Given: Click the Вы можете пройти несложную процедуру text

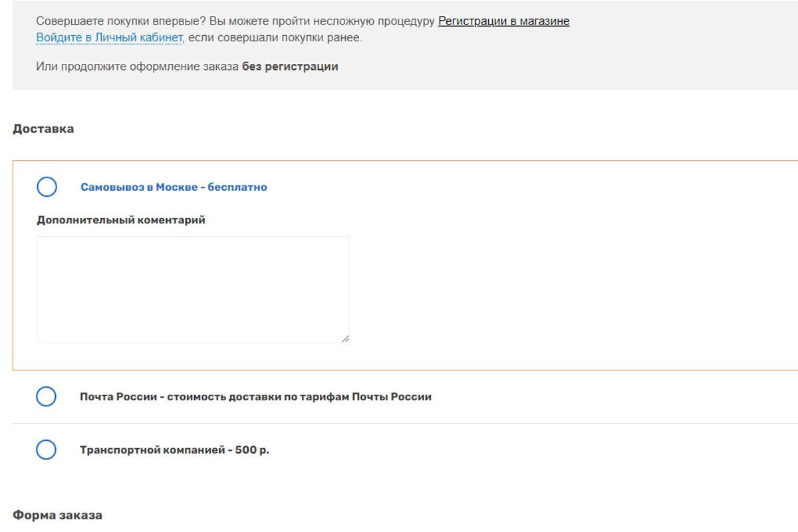Looking at the screenshot, I should click(322, 21).
